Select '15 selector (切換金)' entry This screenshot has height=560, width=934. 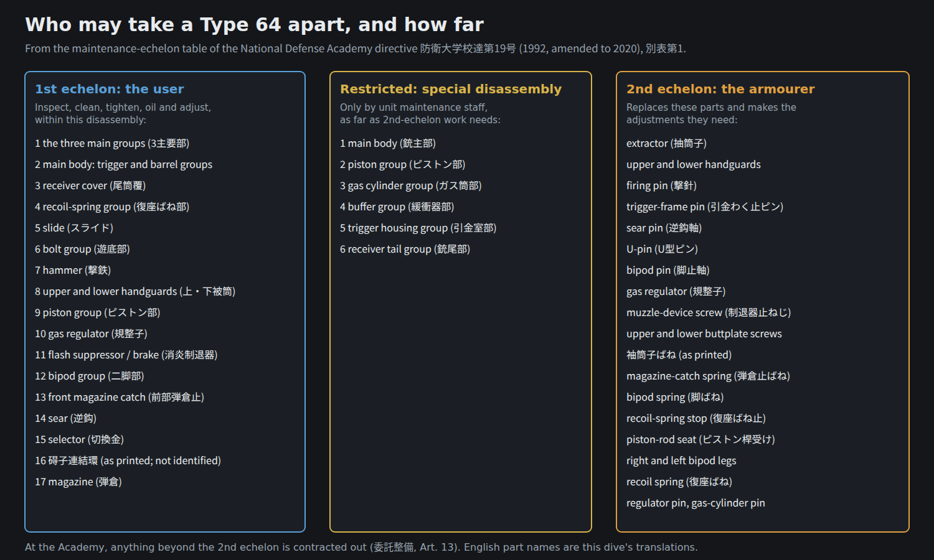click(80, 439)
